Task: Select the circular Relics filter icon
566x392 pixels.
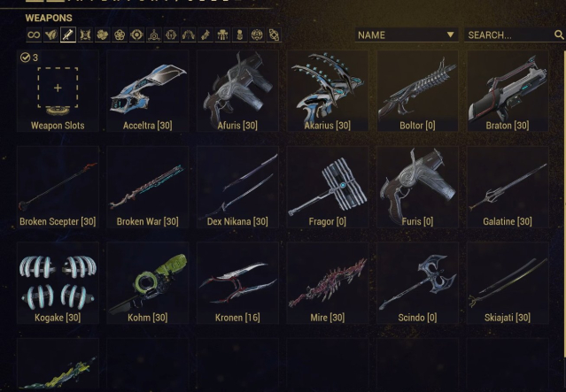Action: (x=136, y=35)
